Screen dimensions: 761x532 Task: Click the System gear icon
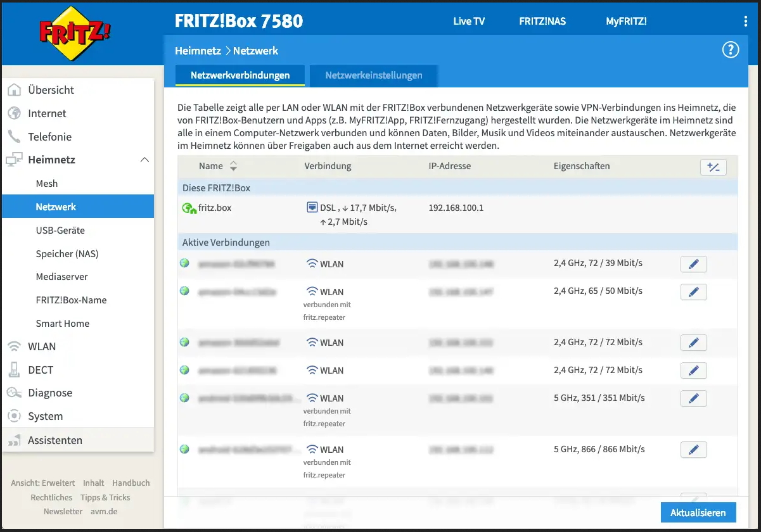tap(14, 416)
